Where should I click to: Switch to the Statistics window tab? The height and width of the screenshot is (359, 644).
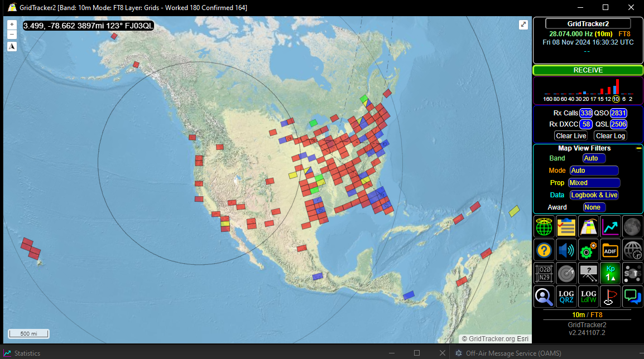coord(27,353)
